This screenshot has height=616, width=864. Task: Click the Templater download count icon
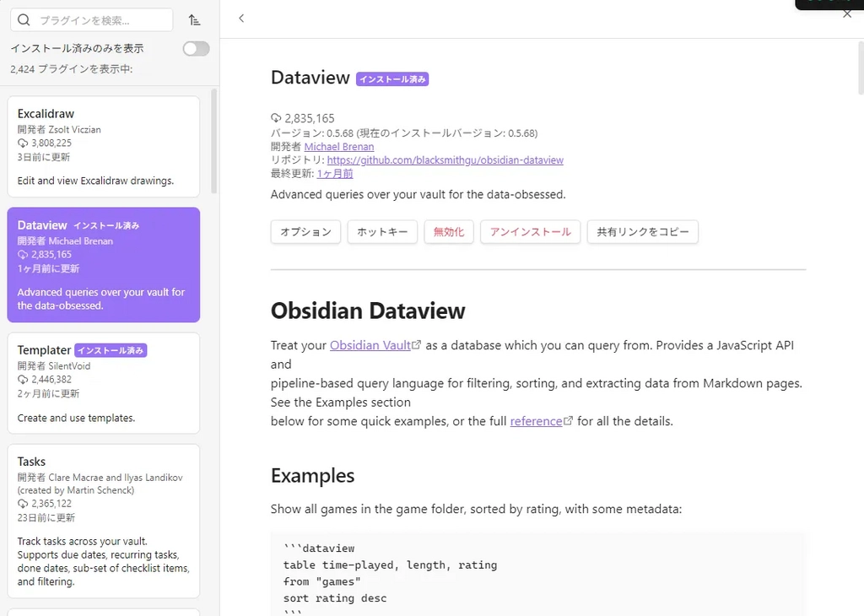coord(23,380)
